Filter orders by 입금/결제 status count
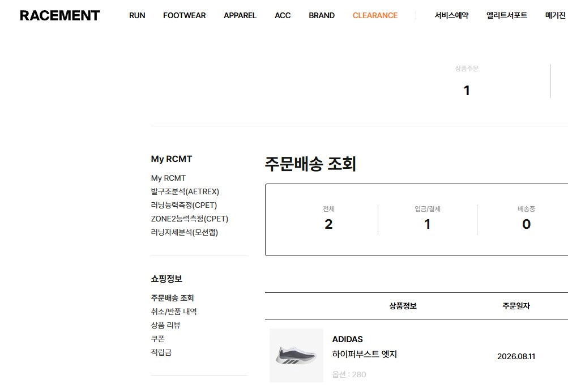This screenshot has width=568, height=392. (x=428, y=219)
